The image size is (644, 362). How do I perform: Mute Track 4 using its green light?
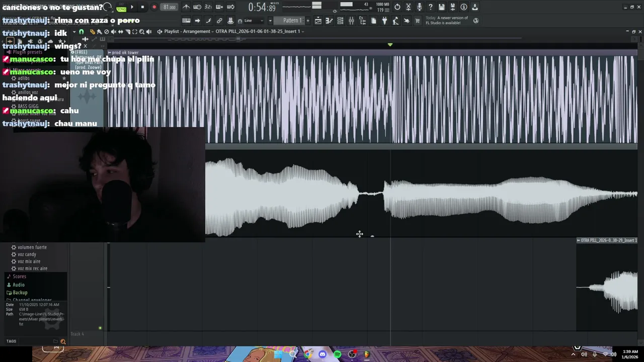100,328
